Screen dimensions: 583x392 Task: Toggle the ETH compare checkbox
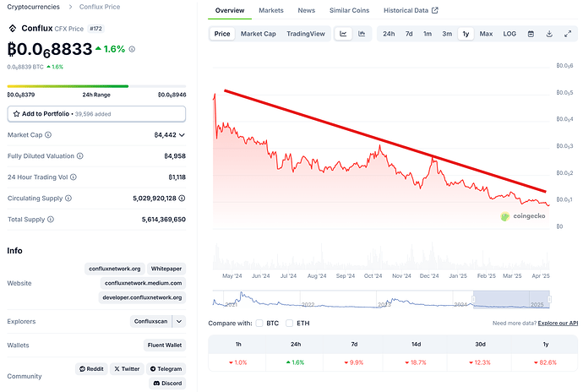click(289, 324)
